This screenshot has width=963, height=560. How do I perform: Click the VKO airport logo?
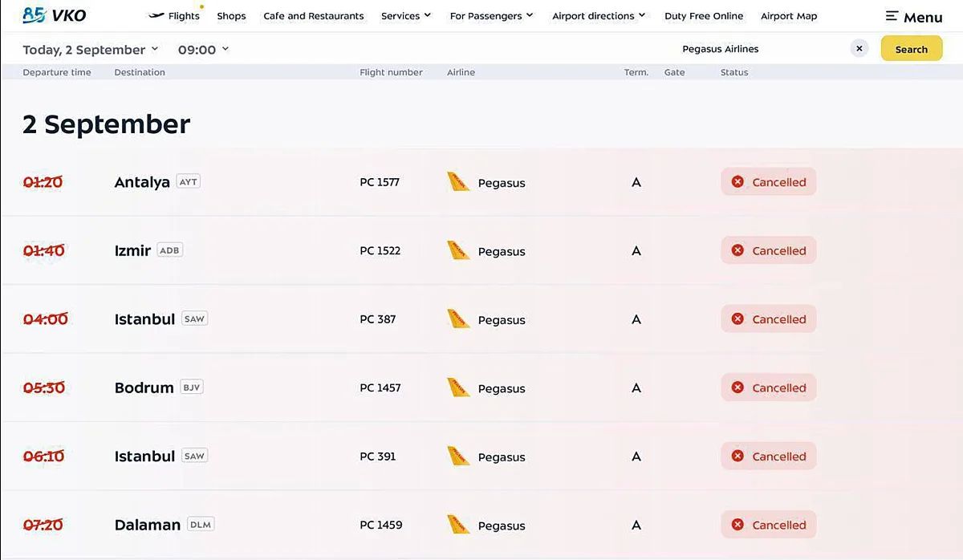(x=54, y=14)
